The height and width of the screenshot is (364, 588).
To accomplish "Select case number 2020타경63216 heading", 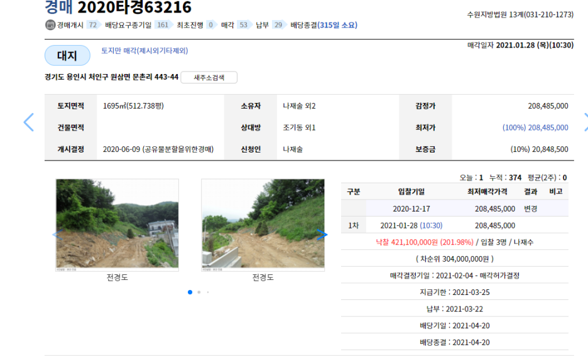I will pos(134,7).
